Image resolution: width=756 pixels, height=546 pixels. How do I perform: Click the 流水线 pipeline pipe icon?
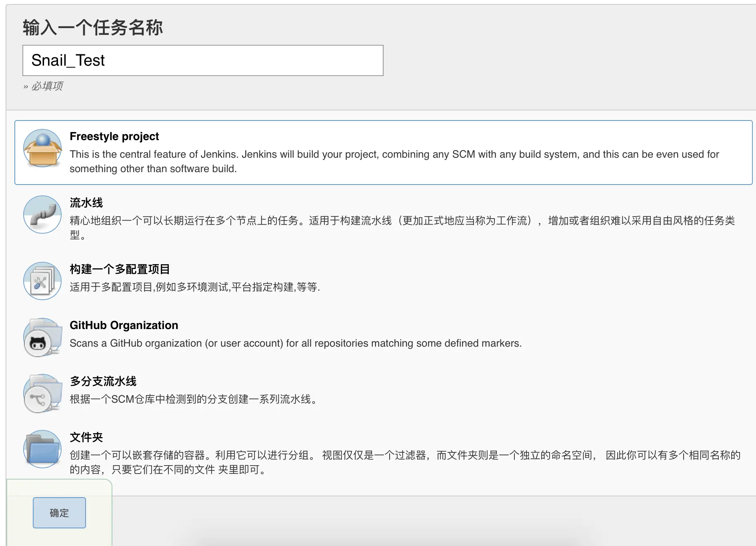pos(42,215)
